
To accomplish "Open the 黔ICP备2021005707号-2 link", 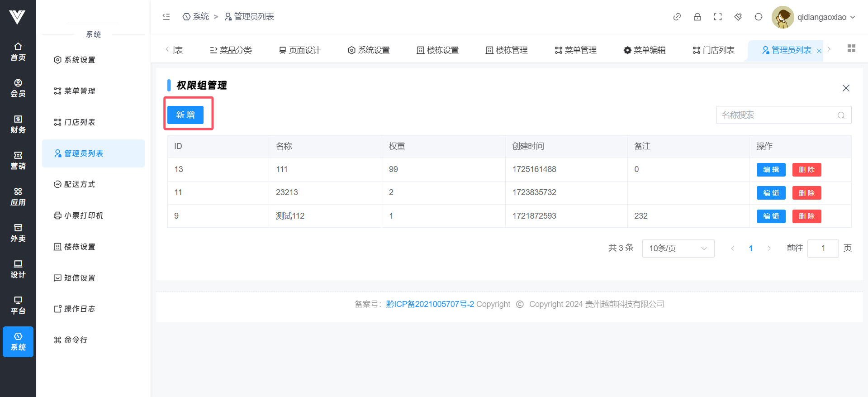I will pos(430,304).
